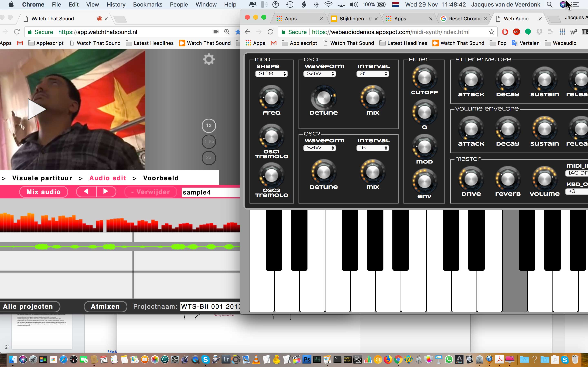Open the OSC1 waveform saw dropdown

320,74
